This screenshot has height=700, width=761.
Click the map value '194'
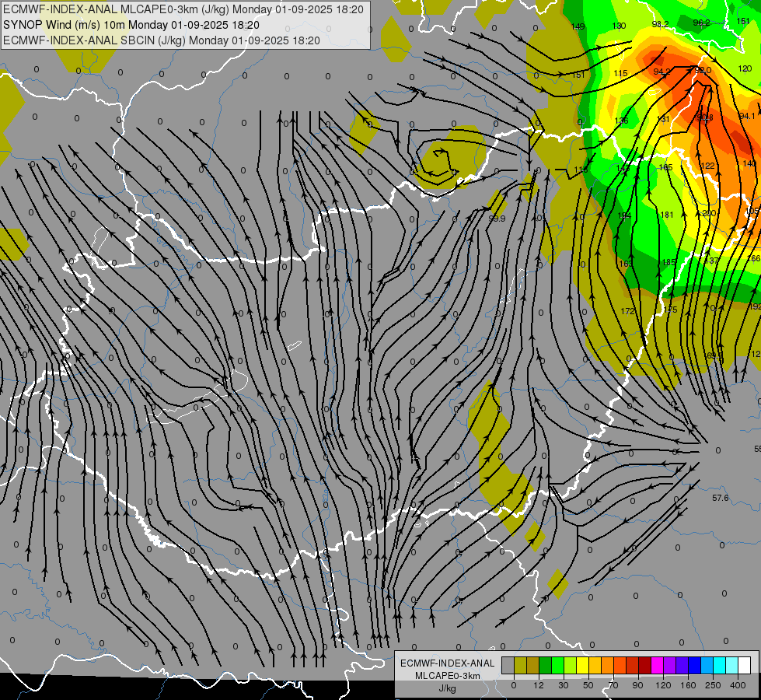pos(625,215)
